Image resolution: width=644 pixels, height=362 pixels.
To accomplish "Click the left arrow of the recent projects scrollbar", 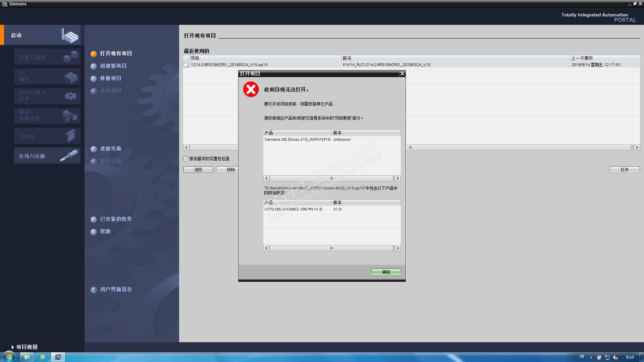I will point(186,147).
